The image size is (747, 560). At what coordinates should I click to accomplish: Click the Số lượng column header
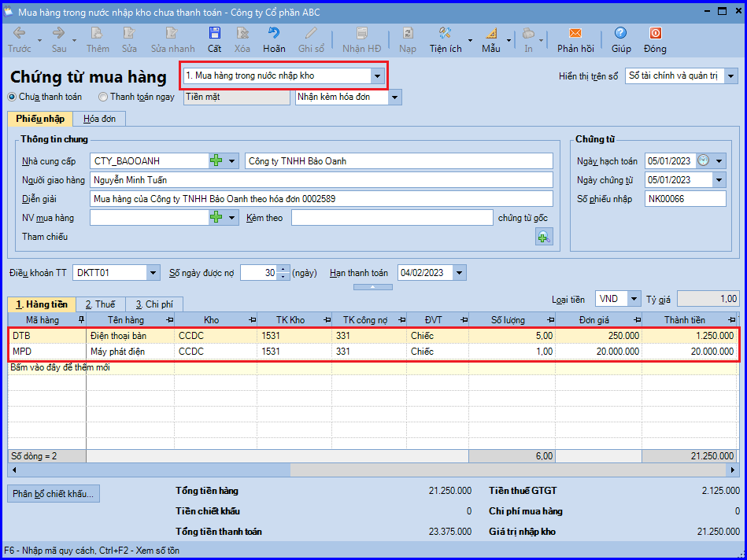click(x=512, y=319)
